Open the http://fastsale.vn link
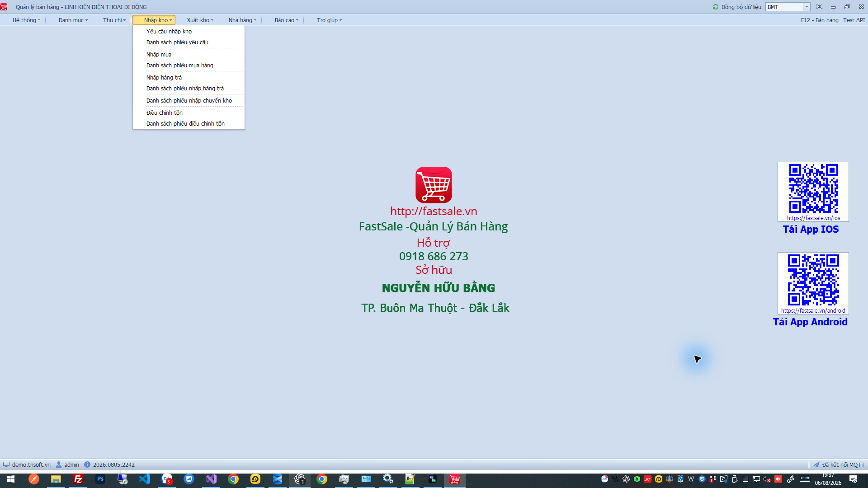 coord(434,211)
